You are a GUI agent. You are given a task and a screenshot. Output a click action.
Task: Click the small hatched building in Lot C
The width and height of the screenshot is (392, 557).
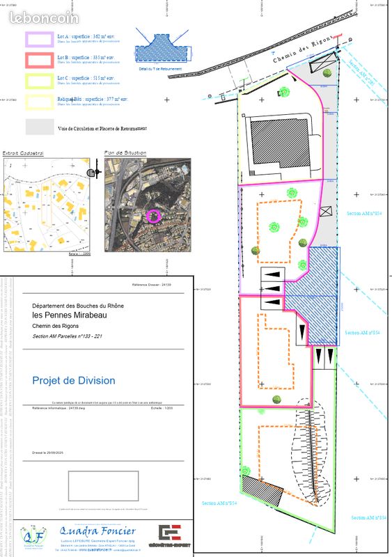(x=262, y=491)
